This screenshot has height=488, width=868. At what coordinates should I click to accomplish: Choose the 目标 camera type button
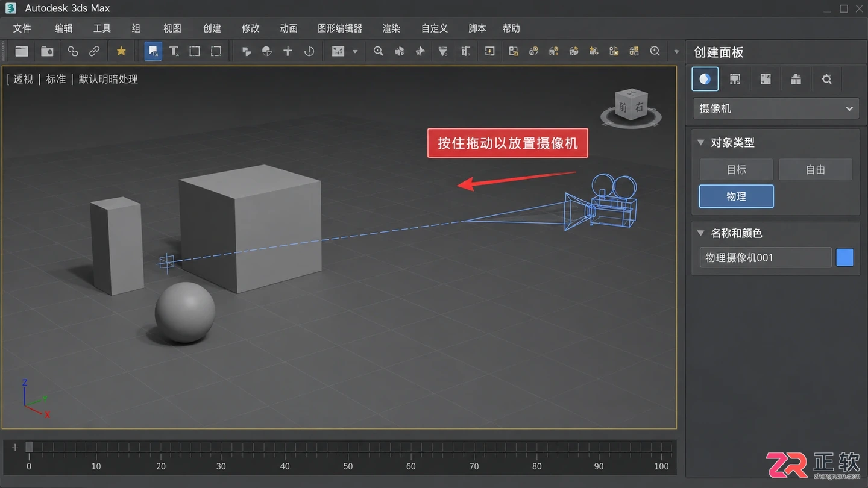[x=736, y=169]
